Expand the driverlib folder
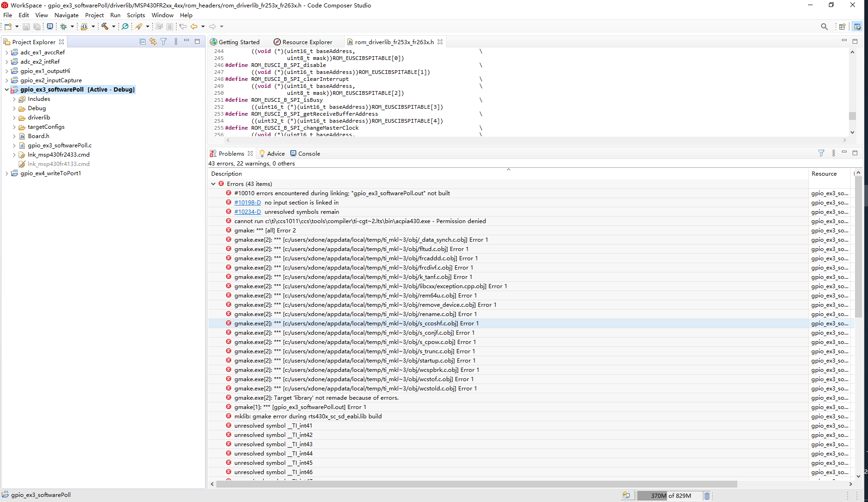This screenshot has height=502, width=868. pyautogui.click(x=14, y=118)
